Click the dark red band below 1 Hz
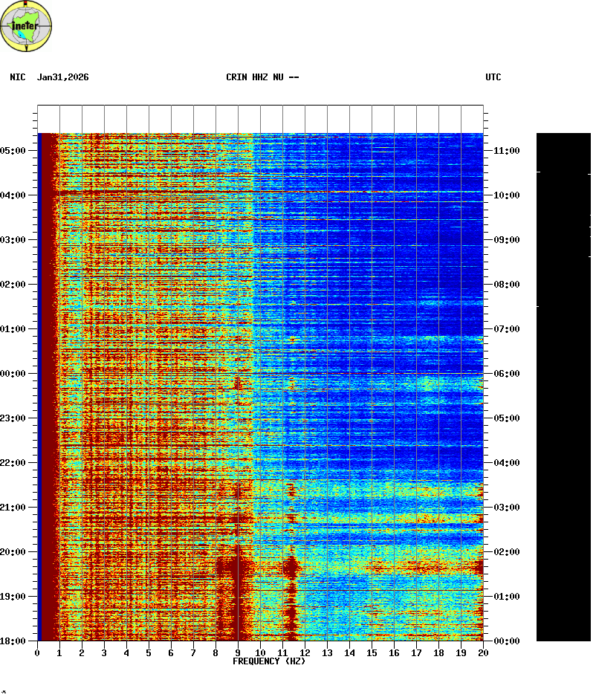This screenshot has height=700, width=596. [x=48, y=386]
